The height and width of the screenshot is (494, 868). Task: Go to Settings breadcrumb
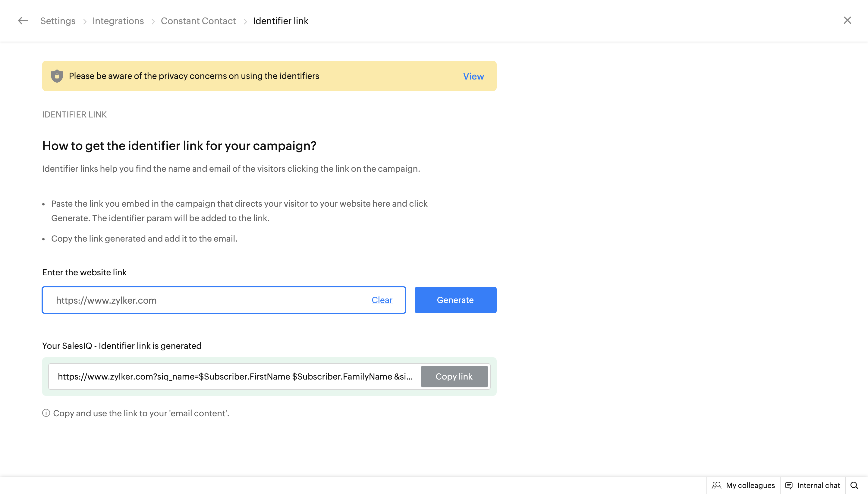(58, 21)
